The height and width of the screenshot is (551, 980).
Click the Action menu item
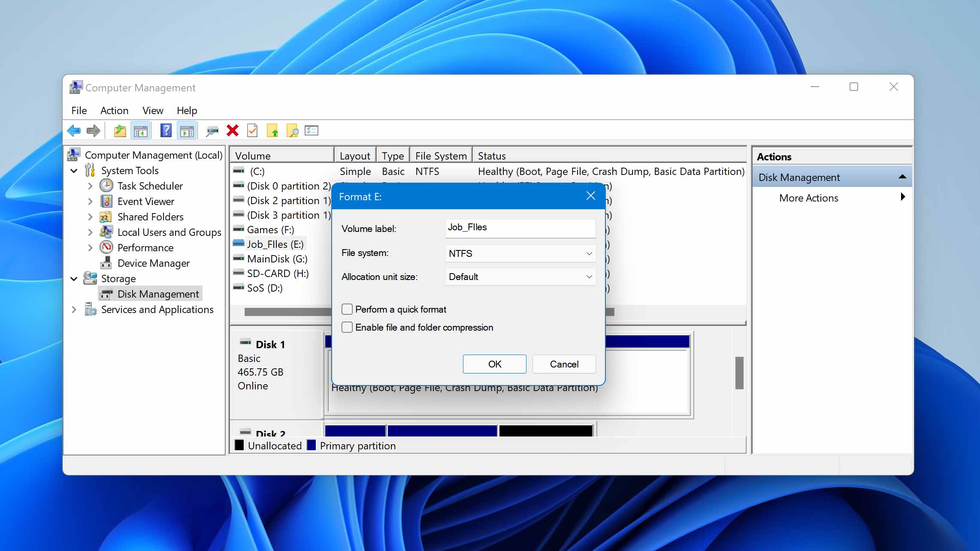pos(114,110)
